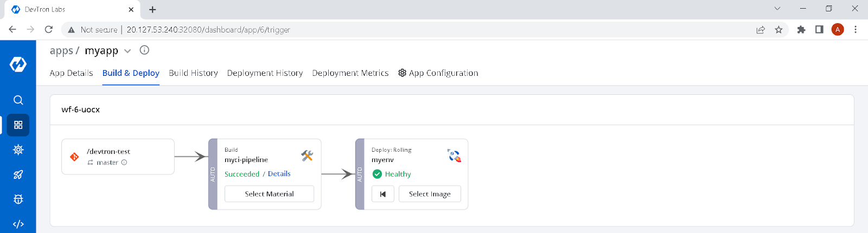Open the browser tab search chevron
The image size is (868, 233).
pyautogui.click(x=777, y=9)
